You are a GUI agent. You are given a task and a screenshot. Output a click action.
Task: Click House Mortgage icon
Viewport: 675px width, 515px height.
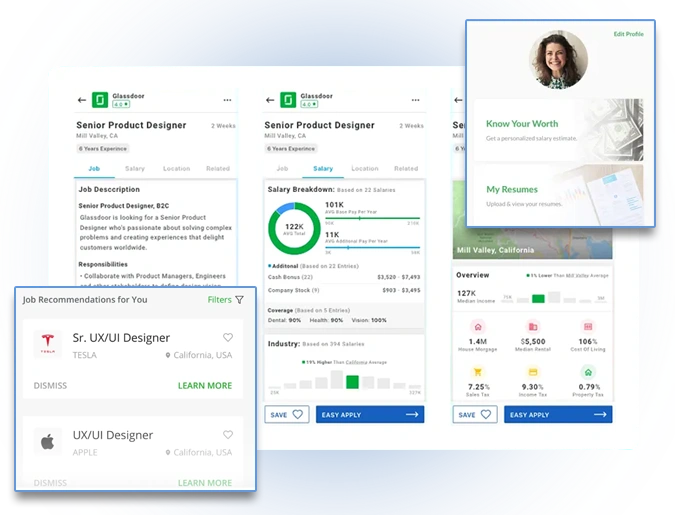click(x=478, y=327)
